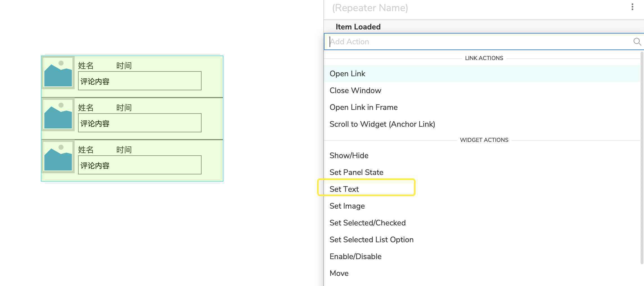
Task: Click the action list scrollbar
Action: click(x=642, y=158)
